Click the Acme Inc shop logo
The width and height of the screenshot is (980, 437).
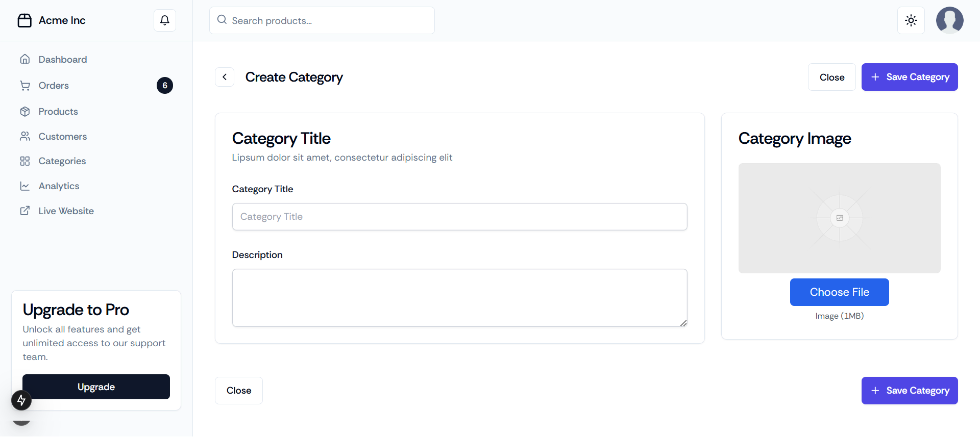(x=51, y=20)
